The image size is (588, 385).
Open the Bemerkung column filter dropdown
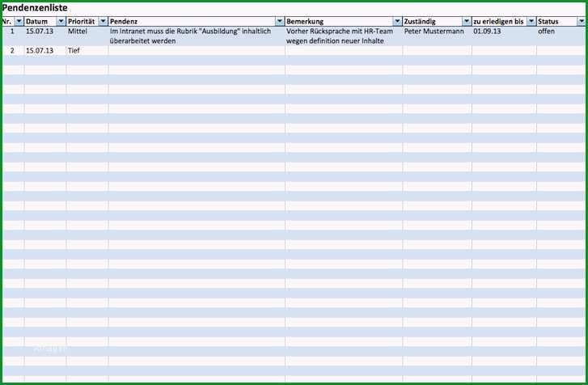397,21
